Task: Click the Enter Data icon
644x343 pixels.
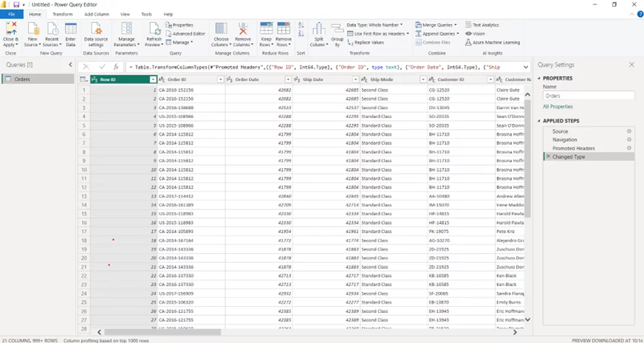Action: click(x=71, y=29)
